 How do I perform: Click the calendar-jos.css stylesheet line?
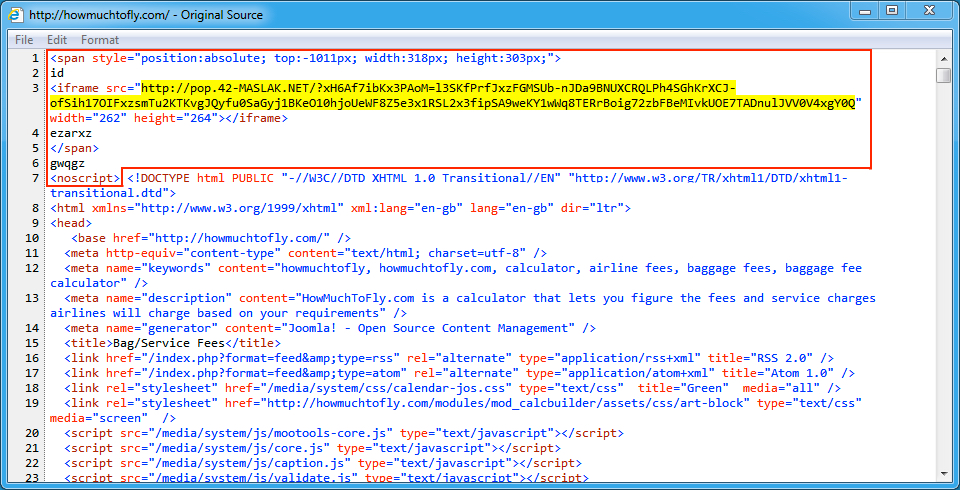pyautogui.click(x=452, y=388)
